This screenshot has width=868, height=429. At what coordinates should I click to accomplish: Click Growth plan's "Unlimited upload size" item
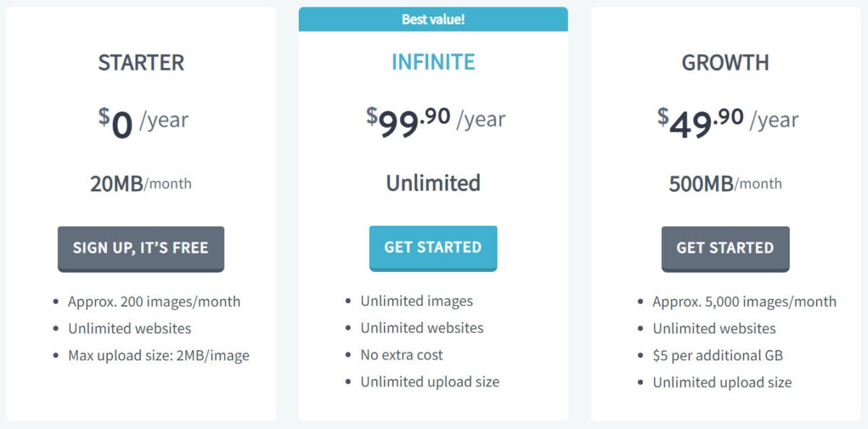[x=722, y=382]
